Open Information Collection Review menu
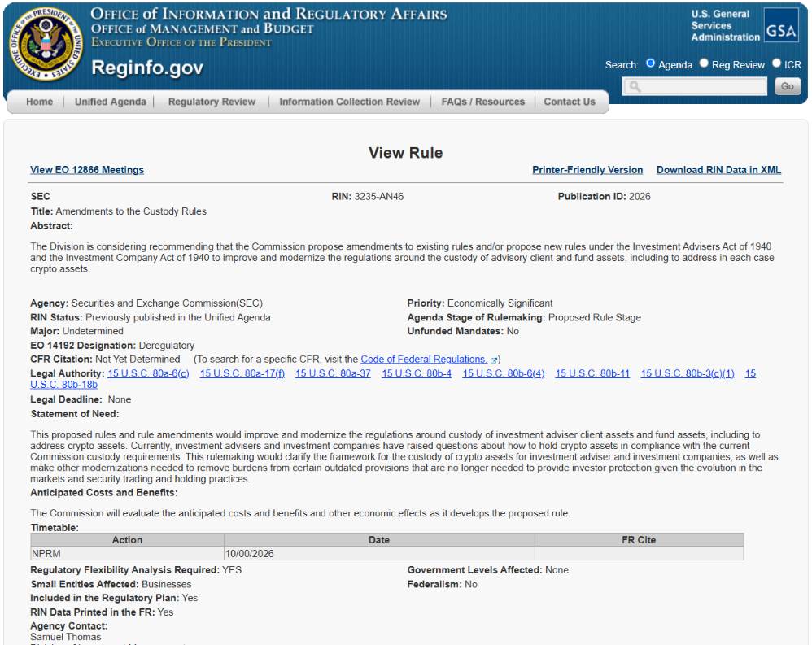The height and width of the screenshot is (645, 812). [350, 102]
